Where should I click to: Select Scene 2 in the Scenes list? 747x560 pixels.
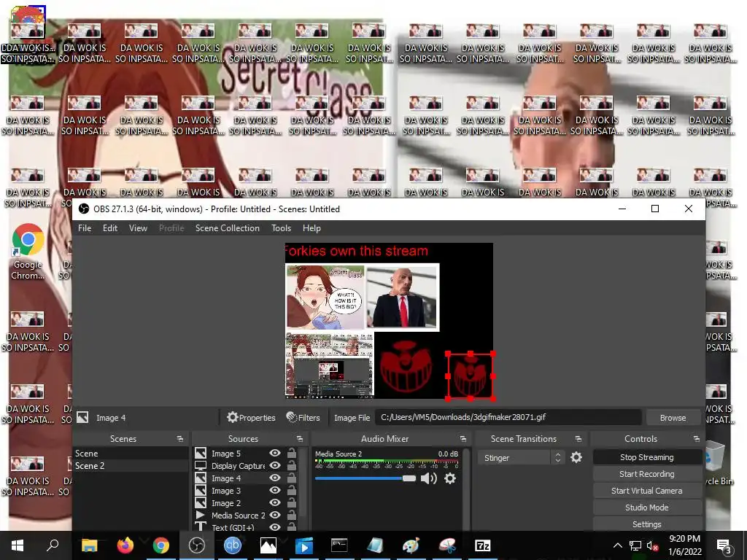(131, 466)
